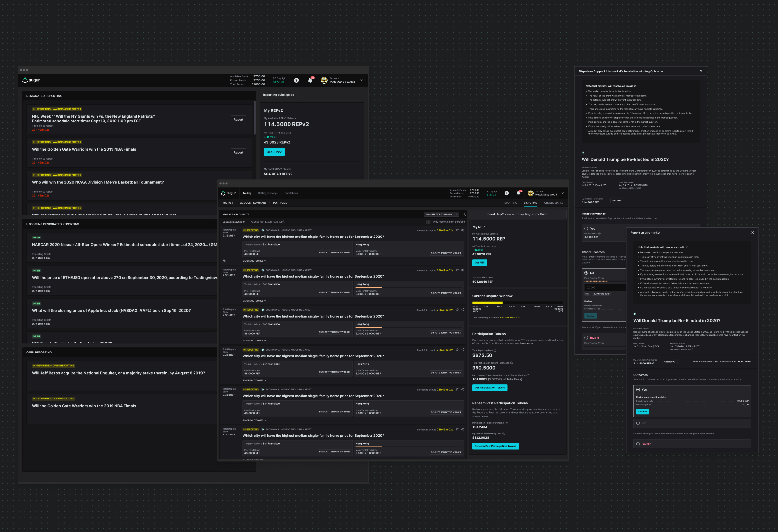The width and height of the screenshot is (778, 532).
Task: Click Confirm under Review open reporting stake
Action: click(x=642, y=412)
